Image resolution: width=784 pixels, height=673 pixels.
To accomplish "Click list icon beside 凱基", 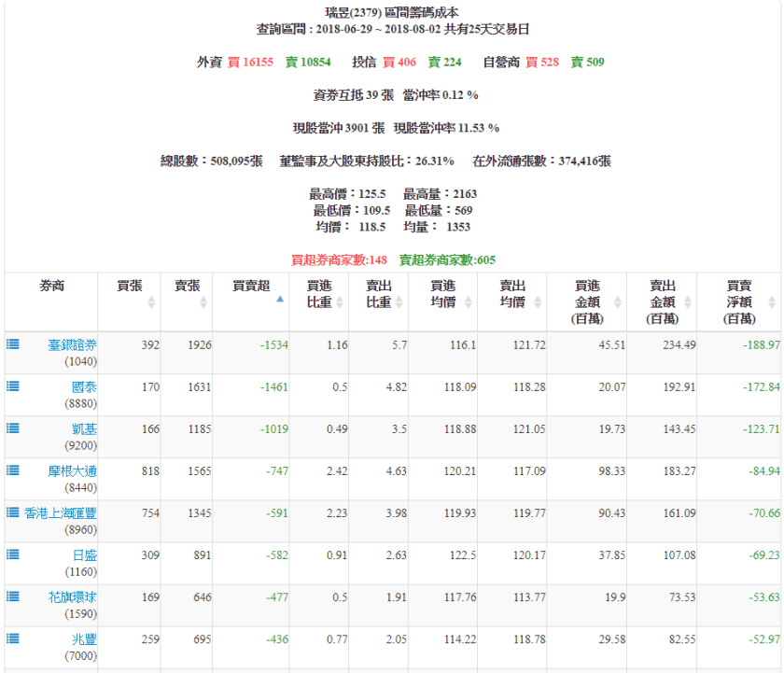I will click(x=13, y=428).
